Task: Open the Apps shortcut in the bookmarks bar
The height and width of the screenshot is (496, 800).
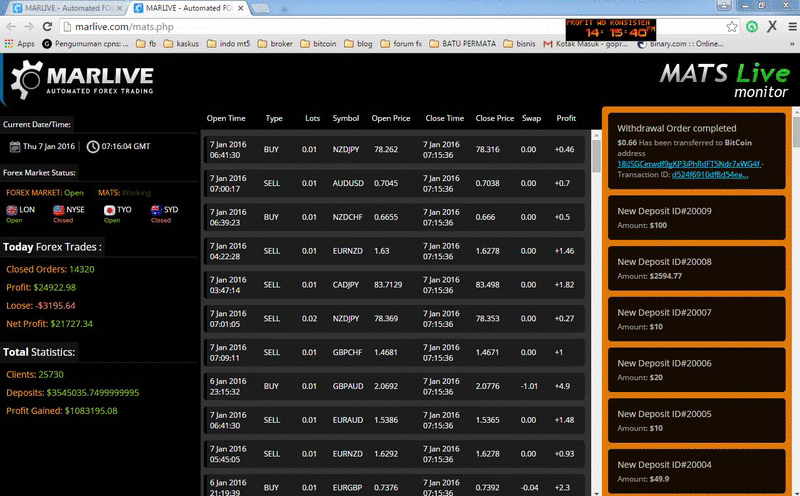Action: pos(19,44)
